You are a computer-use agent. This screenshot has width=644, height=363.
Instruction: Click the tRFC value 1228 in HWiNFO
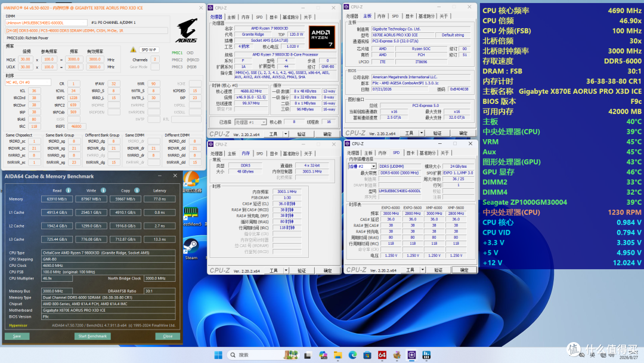(x=73, y=98)
